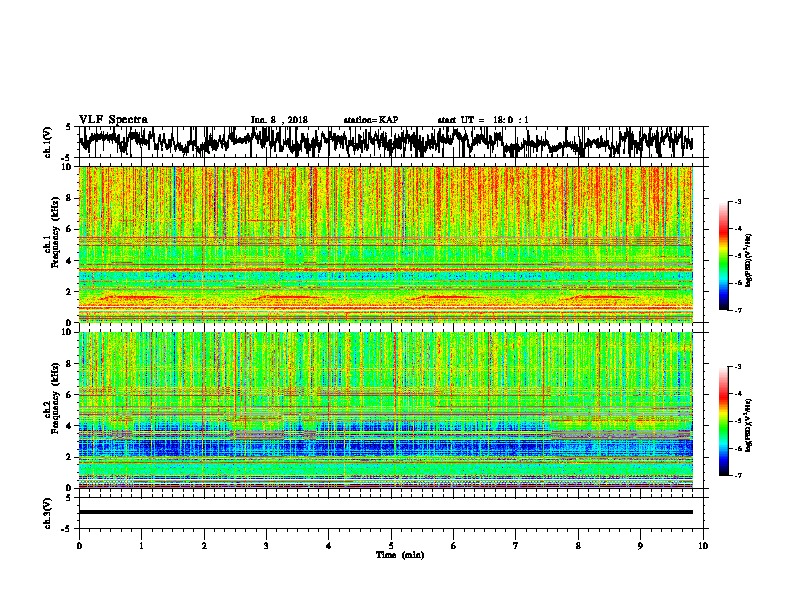The image size is (792, 612).
Task: Click the ch.2 color scale bar
Action: pos(723,421)
